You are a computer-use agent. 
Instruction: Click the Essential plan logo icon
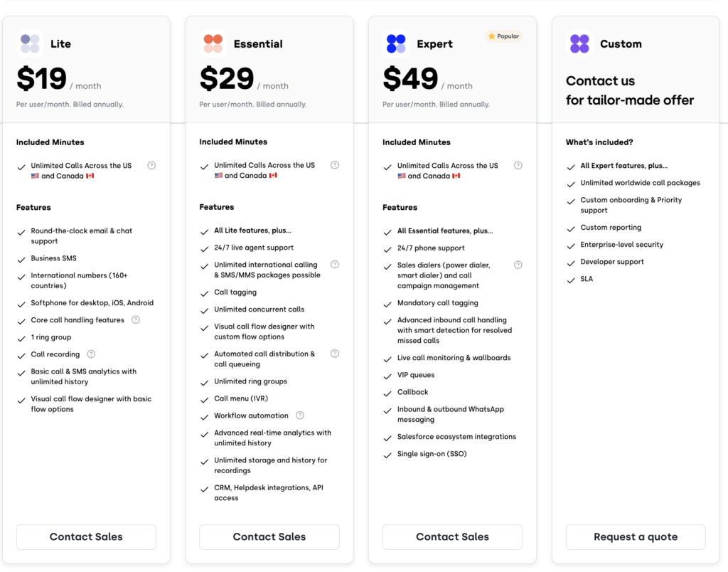pyautogui.click(x=213, y=43)
